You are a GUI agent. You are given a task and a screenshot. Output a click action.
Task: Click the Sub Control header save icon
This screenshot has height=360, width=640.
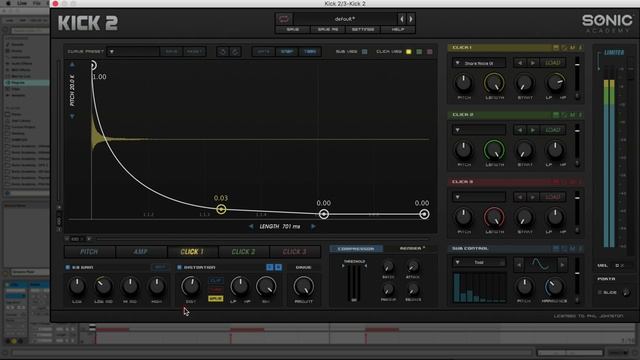click(556, 249)
